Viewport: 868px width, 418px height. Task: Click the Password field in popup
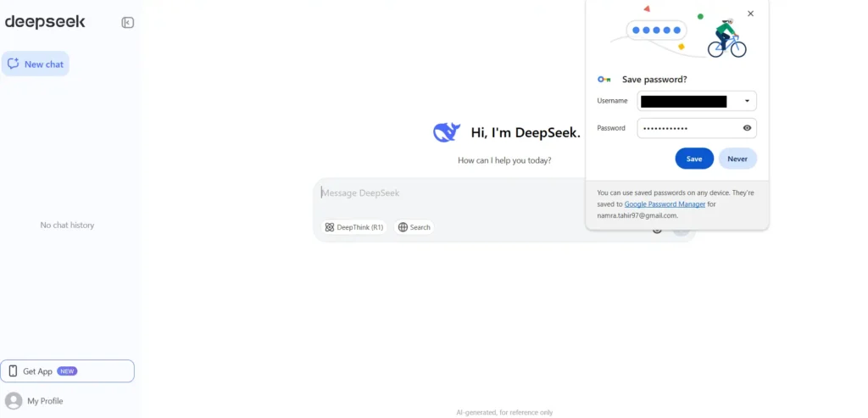tap(697, 128)
